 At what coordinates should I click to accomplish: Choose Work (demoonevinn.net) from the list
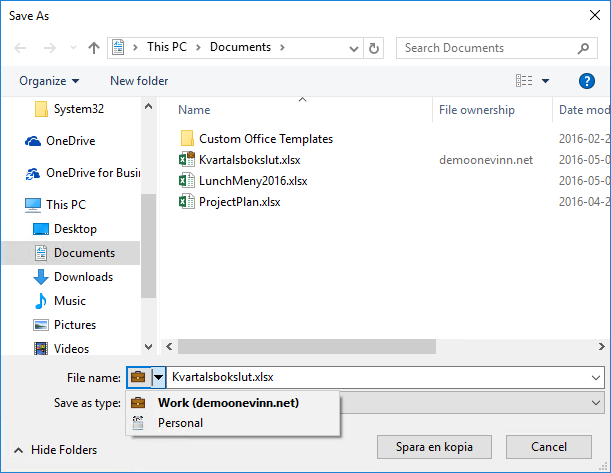228,403
